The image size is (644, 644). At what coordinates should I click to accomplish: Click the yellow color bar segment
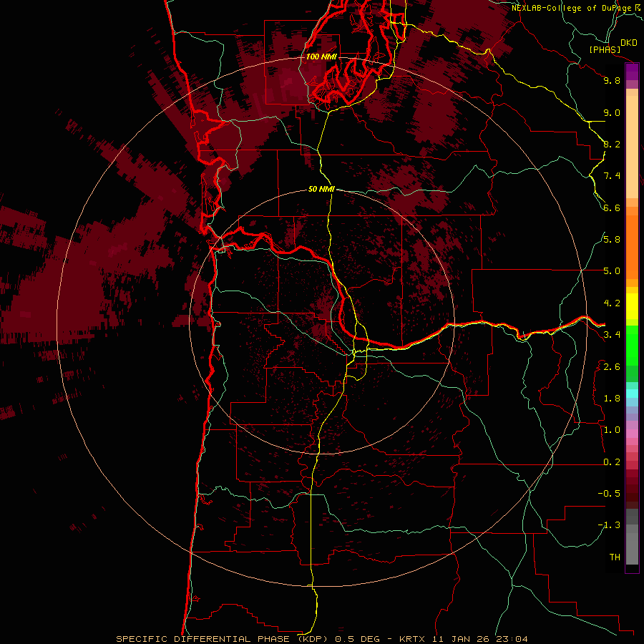coord(632,306)
